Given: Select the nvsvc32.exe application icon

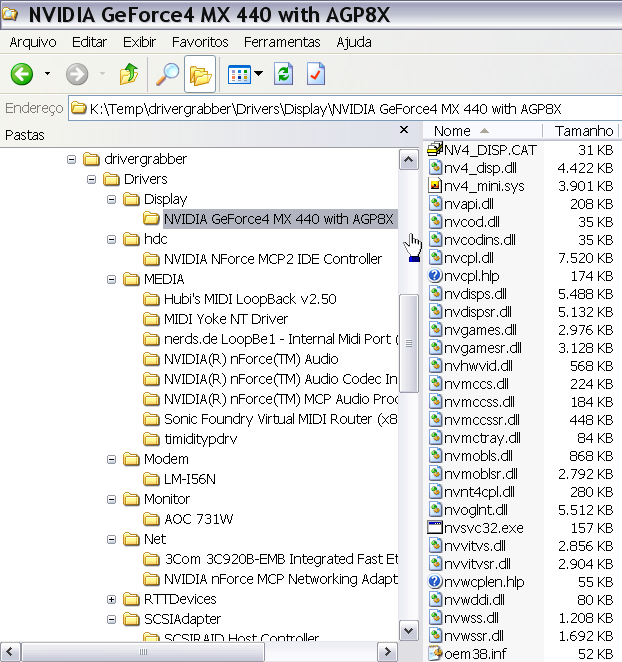Looking at the screenshot, I should coord(435,528).
